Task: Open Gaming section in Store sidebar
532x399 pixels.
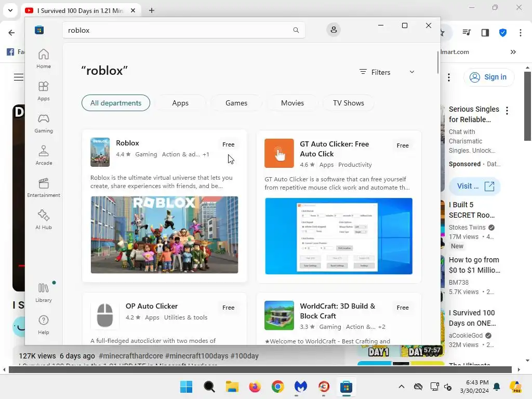Action: pos(44,123)
